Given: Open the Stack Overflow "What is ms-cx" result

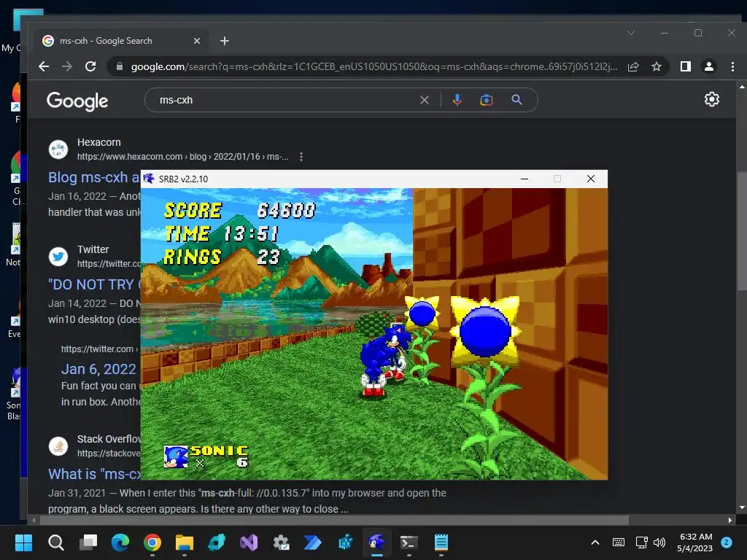Looking at the screenshot, I should tap(94, 474).
